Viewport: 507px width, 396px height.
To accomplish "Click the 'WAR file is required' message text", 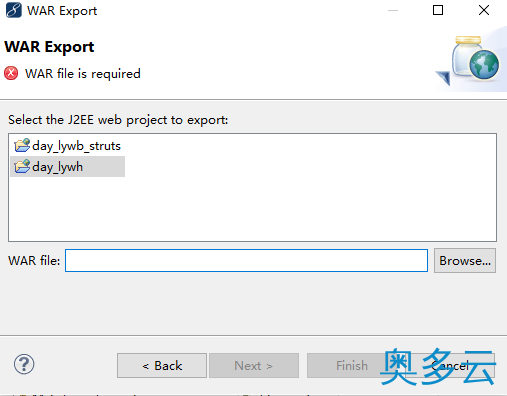I will click(x=83, y=74).
